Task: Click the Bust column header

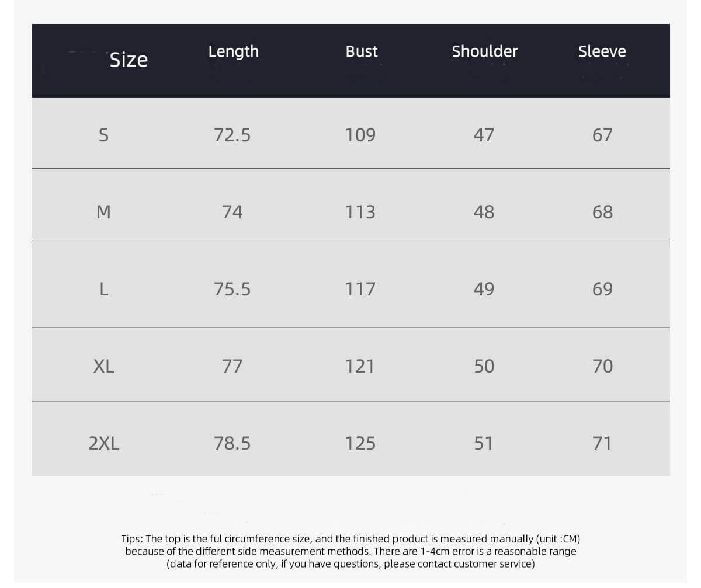Action: coord(361,51)
